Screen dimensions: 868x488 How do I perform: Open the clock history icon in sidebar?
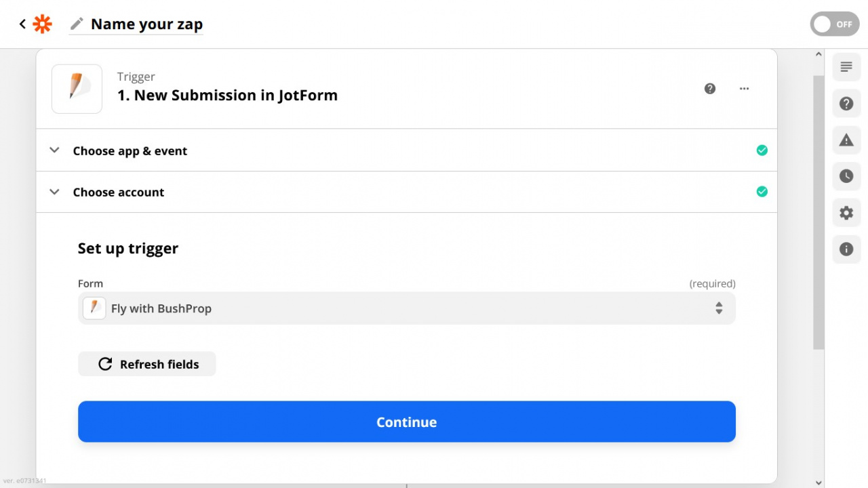click(846, 176)
